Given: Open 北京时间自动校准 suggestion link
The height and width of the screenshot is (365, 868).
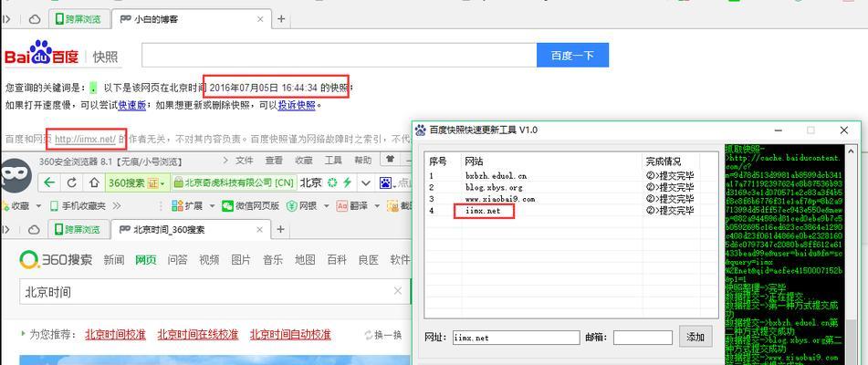Looking at the screenshot, I should (x=290, y=335).
